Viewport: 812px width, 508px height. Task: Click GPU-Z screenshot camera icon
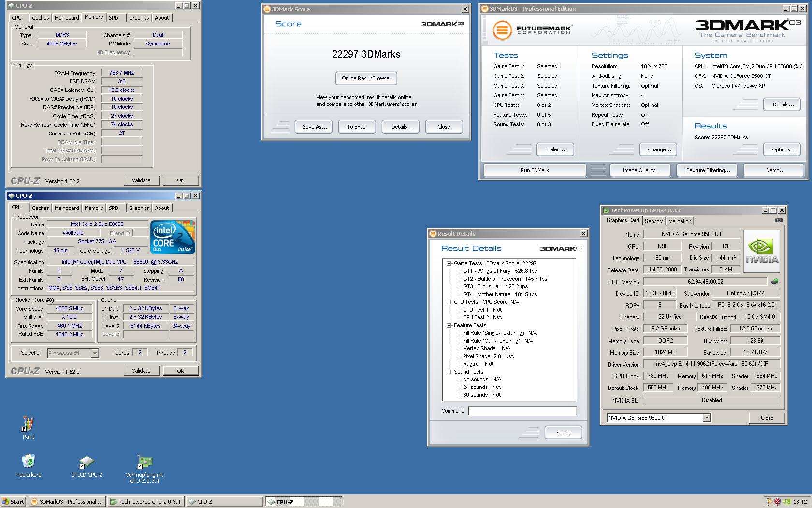point(778,220)
